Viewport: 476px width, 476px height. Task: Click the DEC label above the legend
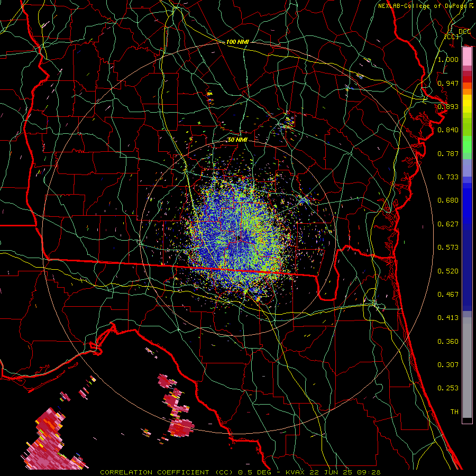coord(464,31)
